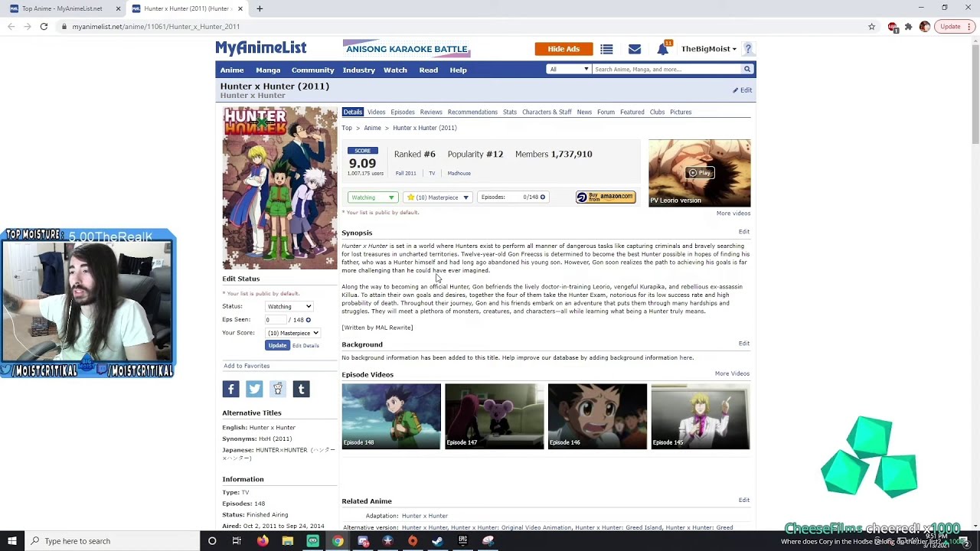980x551 pixels.
Task: Open Firefox from the taskbar
Action: tap(263, 541)
